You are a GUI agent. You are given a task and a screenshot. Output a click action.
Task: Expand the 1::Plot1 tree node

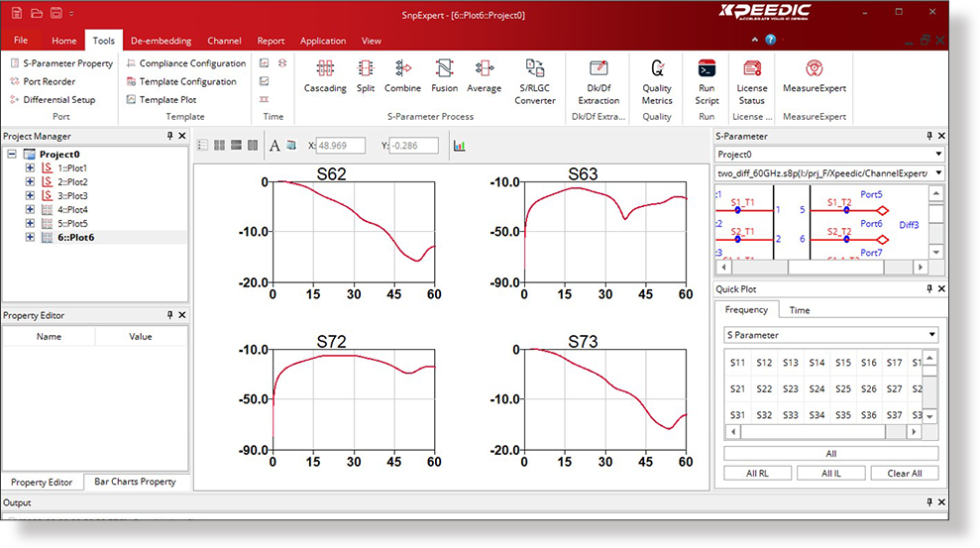click(x=30, y=168)
